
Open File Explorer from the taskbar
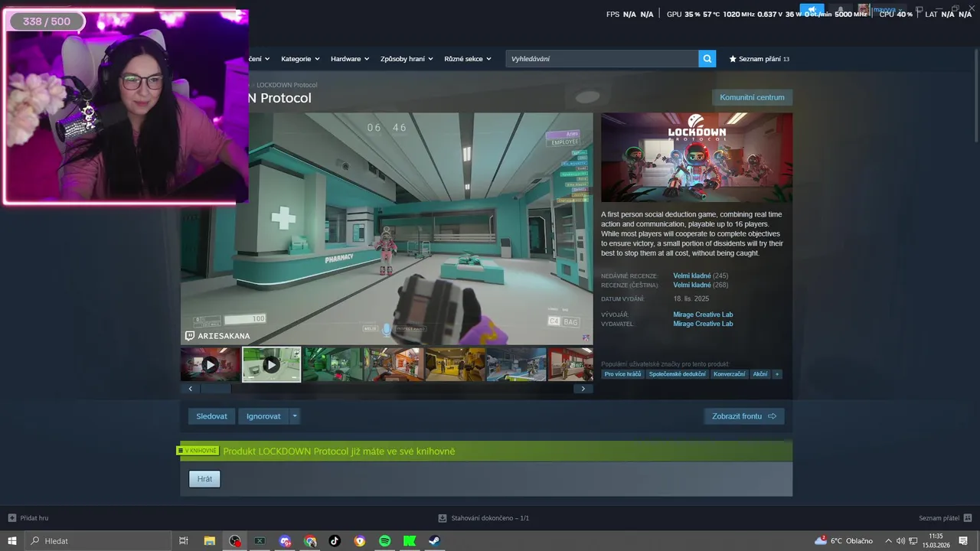(x=209, y=541)
